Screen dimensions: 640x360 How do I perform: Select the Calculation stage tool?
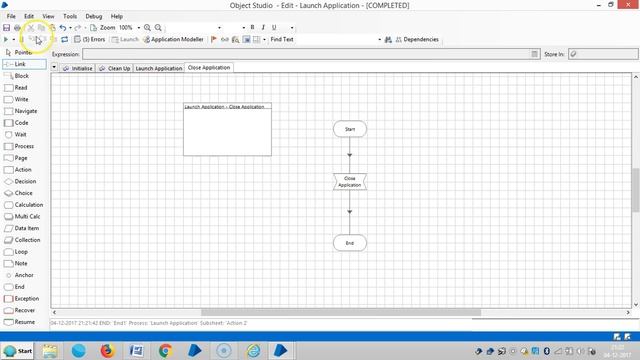24,205
